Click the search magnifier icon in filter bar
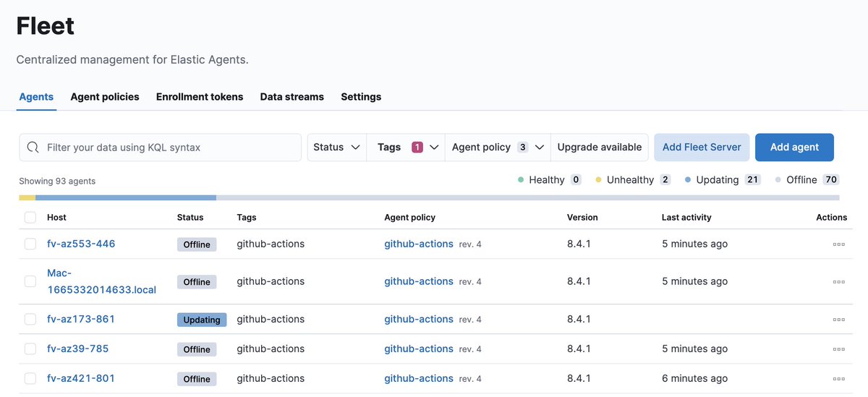868x397 pixels. [33, 148]
